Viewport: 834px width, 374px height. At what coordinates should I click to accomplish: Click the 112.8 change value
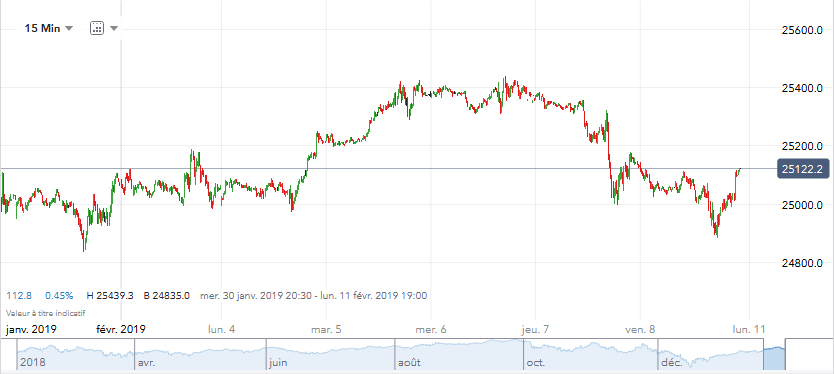pos(19,295)
